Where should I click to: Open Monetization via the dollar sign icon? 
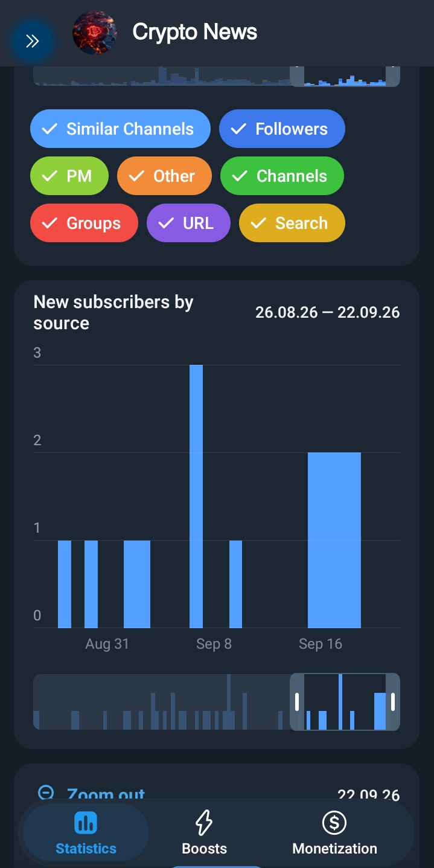[x=334, y=823]
